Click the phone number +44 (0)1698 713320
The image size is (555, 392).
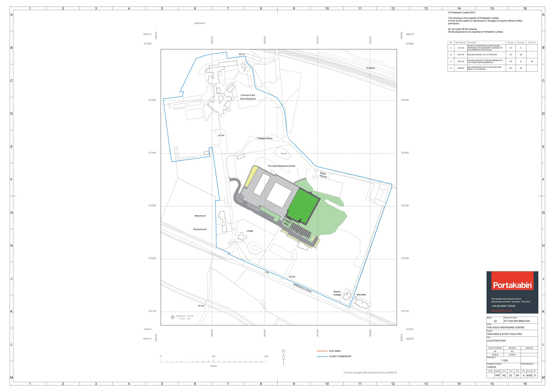[503, 306]
